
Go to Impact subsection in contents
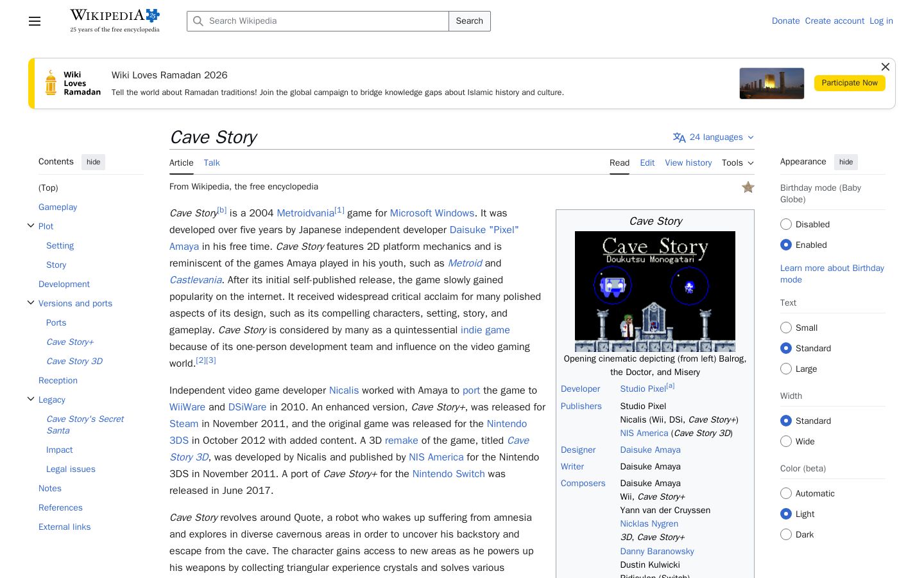(x=59, y=450)
